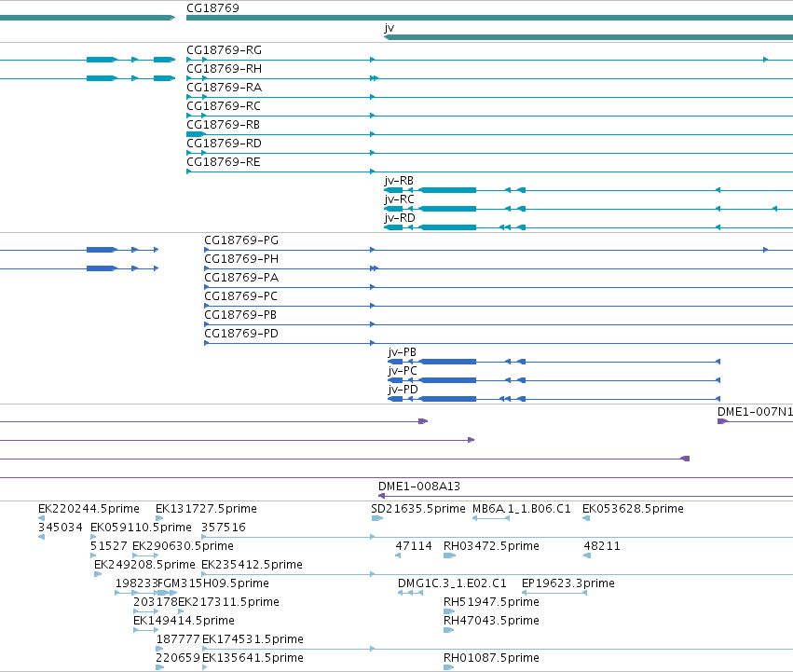Select the jv-RB transcript label
This screenshot has width=793, height=672.
pos(399,181)
